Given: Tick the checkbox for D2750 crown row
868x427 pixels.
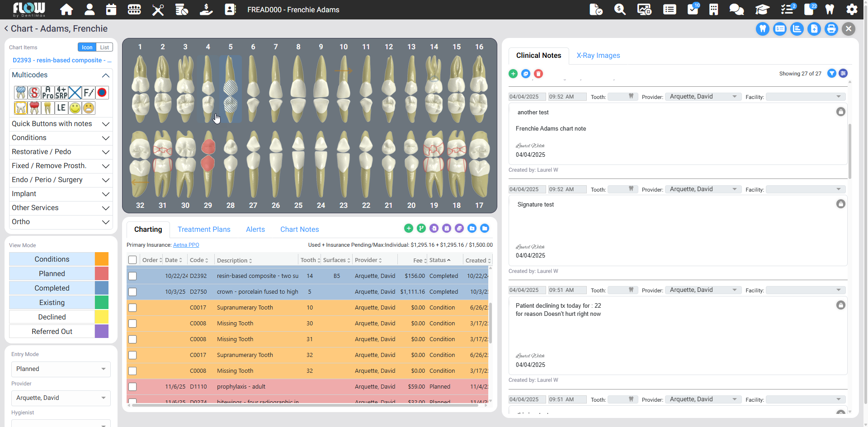Looking at the screenshot, I should [132, 292].
